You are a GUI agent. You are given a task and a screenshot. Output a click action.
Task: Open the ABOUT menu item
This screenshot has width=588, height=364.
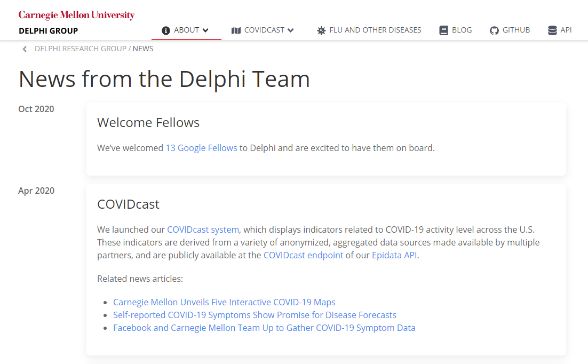pos(186,30)
